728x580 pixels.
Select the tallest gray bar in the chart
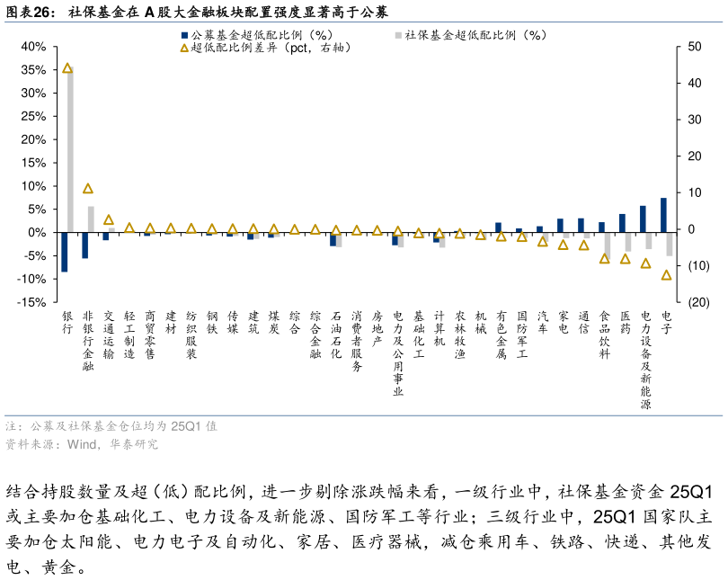(70, 149)
